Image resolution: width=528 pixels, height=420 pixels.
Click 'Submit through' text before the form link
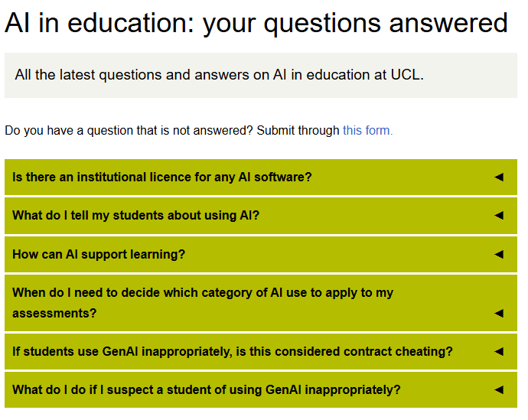point(298,131)
